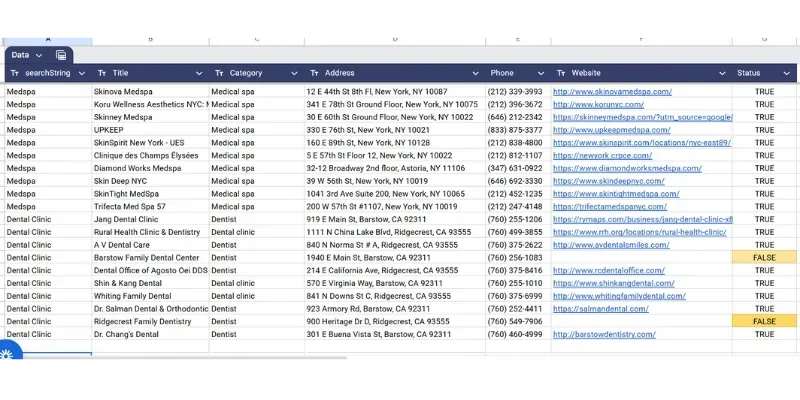Select column A header
The height and width of the screenshot is (400, 800).
point(48,40)
